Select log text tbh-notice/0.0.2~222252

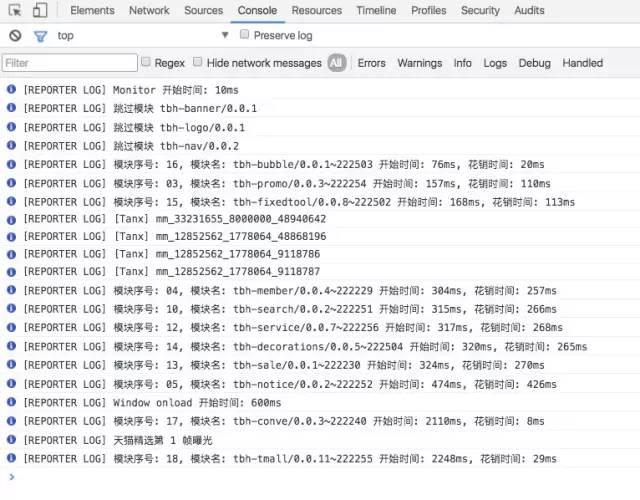302,384
